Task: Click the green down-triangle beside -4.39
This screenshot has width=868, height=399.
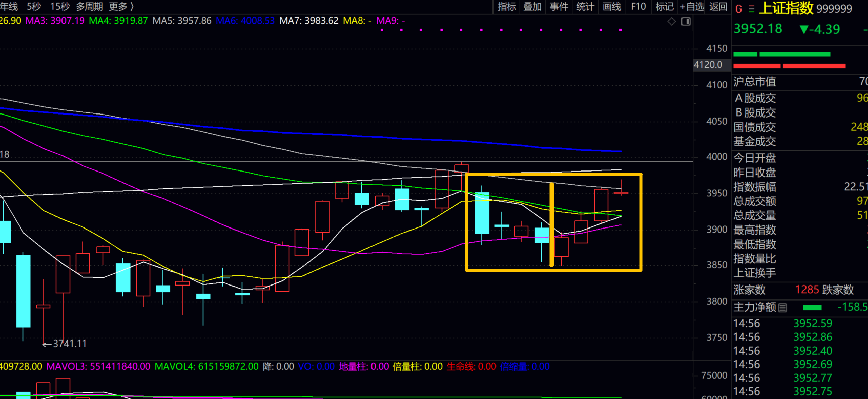Action: click(804, 30)
